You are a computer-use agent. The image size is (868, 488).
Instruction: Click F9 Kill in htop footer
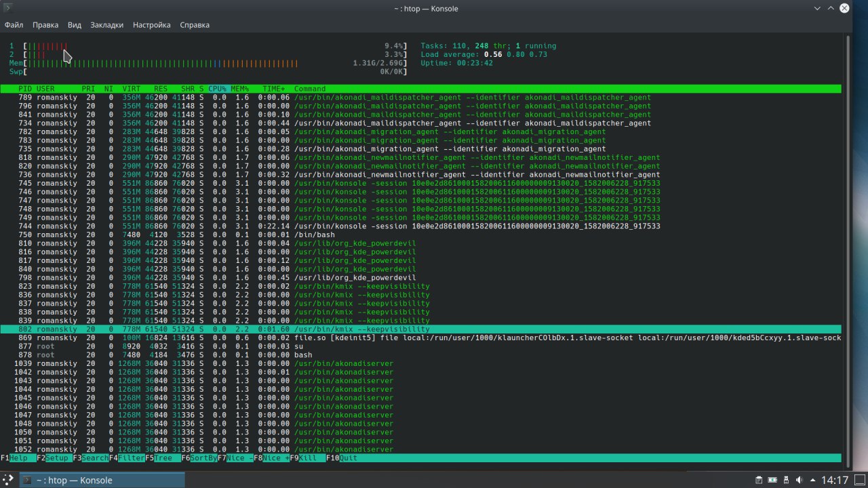308,458
